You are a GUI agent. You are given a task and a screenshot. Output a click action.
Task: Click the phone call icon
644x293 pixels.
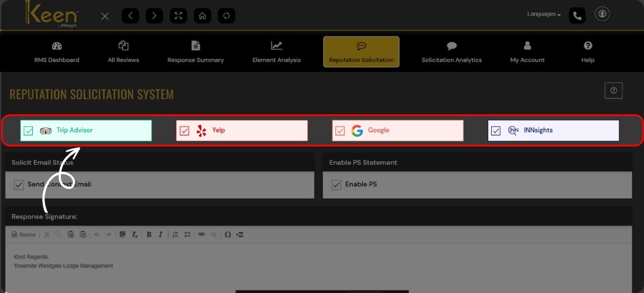[x=577, y=16]
